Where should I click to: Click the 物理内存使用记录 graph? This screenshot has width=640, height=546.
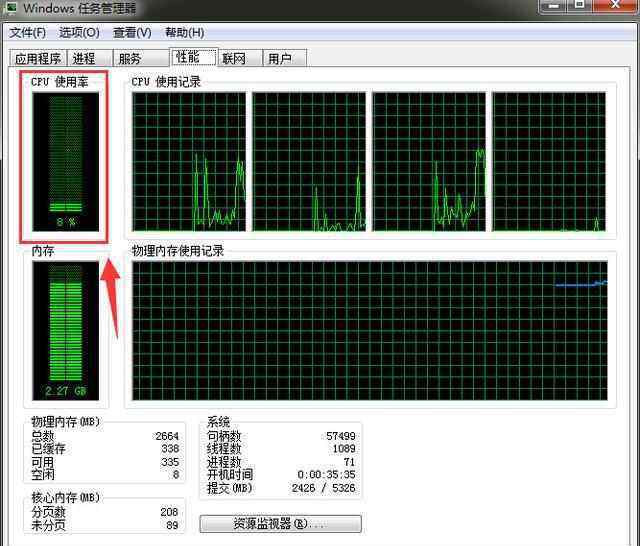(370, 331)
